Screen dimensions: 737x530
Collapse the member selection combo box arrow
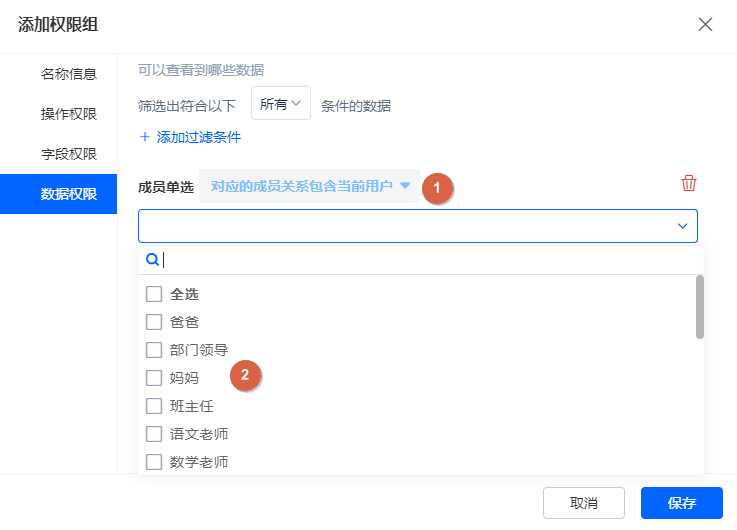pos(682,227)
